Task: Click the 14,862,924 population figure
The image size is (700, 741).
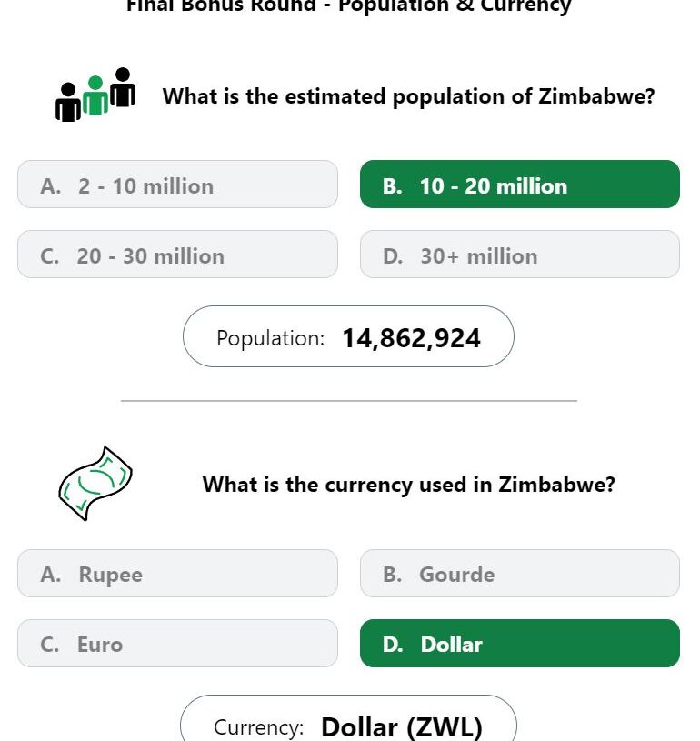Action: click(x=411, y=338)
